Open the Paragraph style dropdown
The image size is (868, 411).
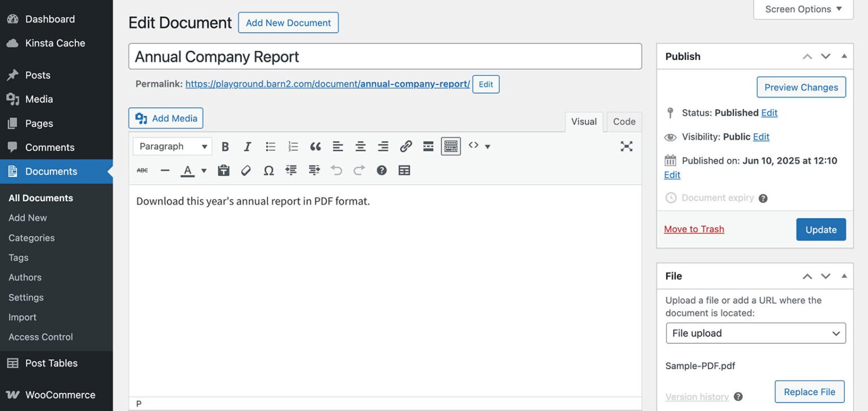[x=172, y=146]
